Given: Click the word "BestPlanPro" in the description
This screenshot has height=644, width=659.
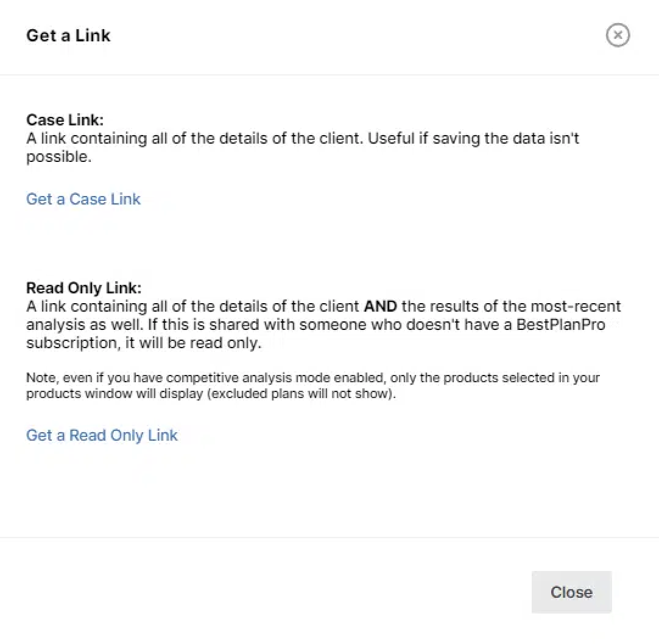Looking at the screenshot, I should coord(561,324).
